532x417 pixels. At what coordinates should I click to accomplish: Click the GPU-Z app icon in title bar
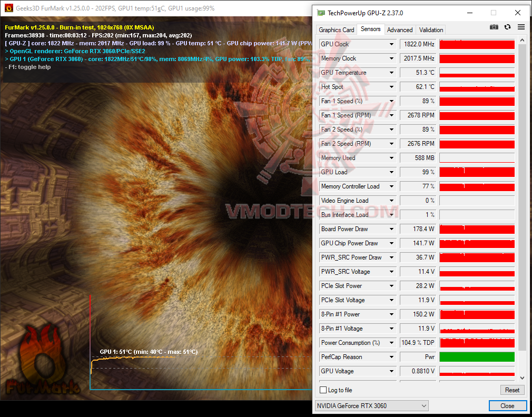tap(321, 13)
